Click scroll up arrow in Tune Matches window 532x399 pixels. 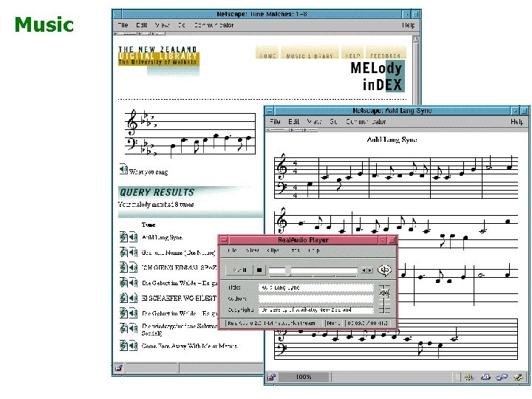416,40
